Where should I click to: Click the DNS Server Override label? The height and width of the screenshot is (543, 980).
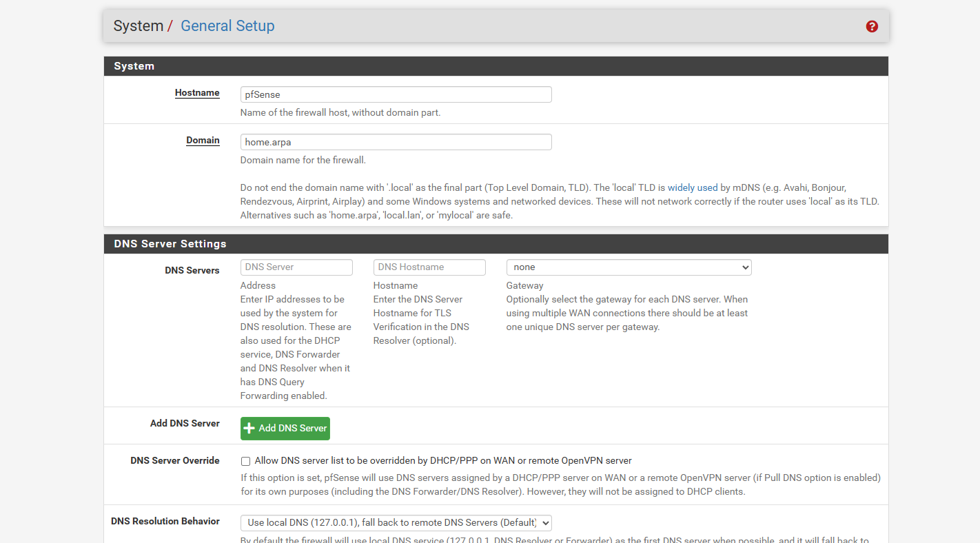coord(175,460)
